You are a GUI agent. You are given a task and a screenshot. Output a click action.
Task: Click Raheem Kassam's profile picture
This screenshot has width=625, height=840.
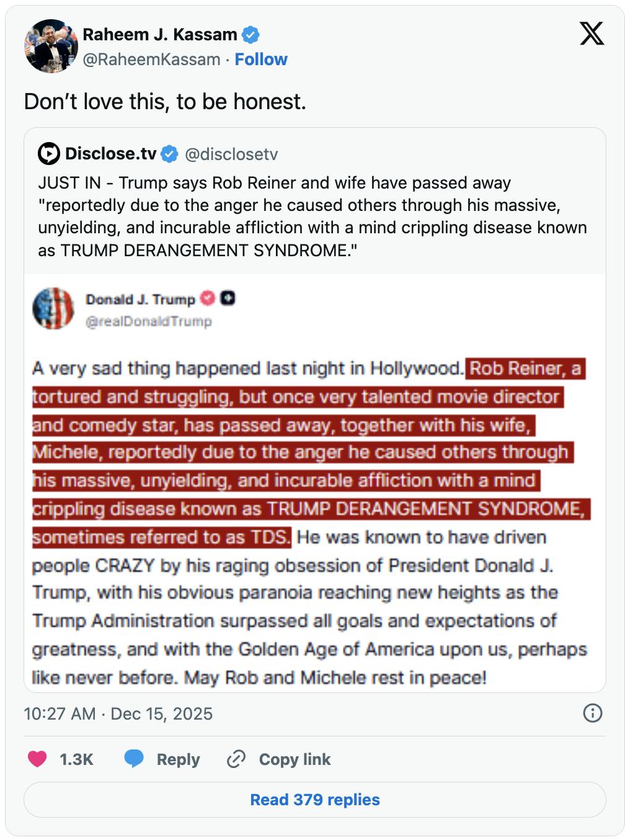(51, 43)
